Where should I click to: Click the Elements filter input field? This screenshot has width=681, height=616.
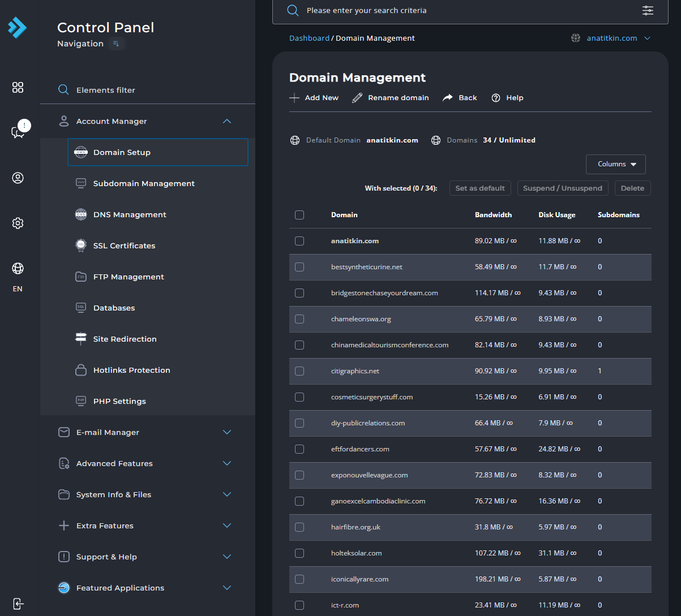click(x=147, y=90)
